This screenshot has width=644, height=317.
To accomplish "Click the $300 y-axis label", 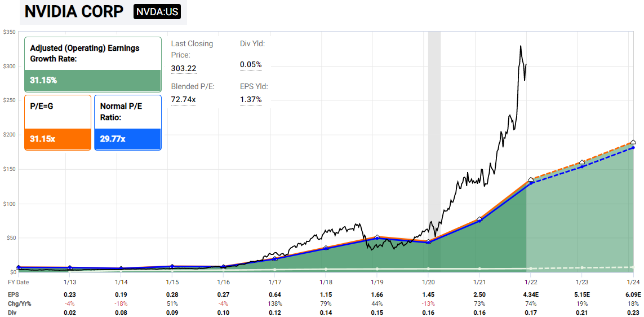I will click(x=8, y=66).
